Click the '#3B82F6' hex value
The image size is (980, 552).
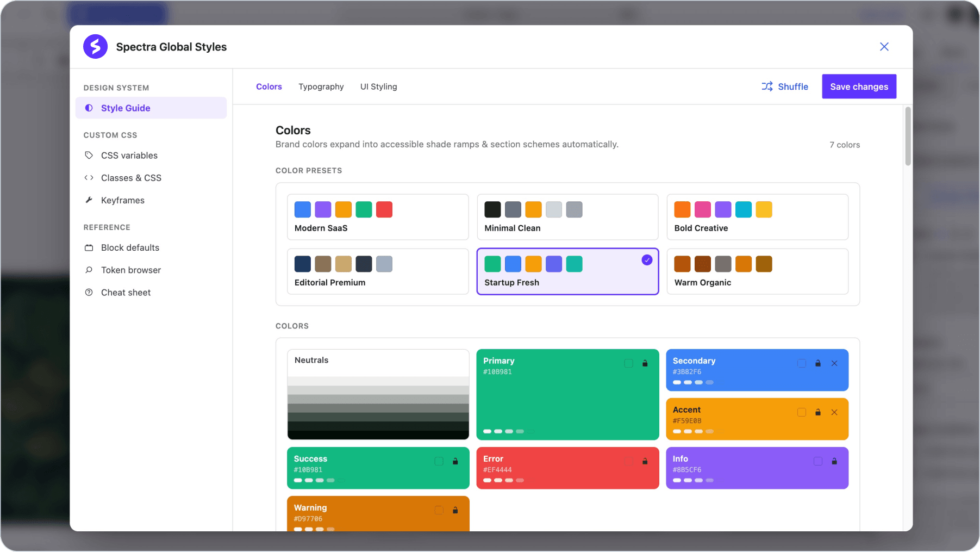[687, 372]
